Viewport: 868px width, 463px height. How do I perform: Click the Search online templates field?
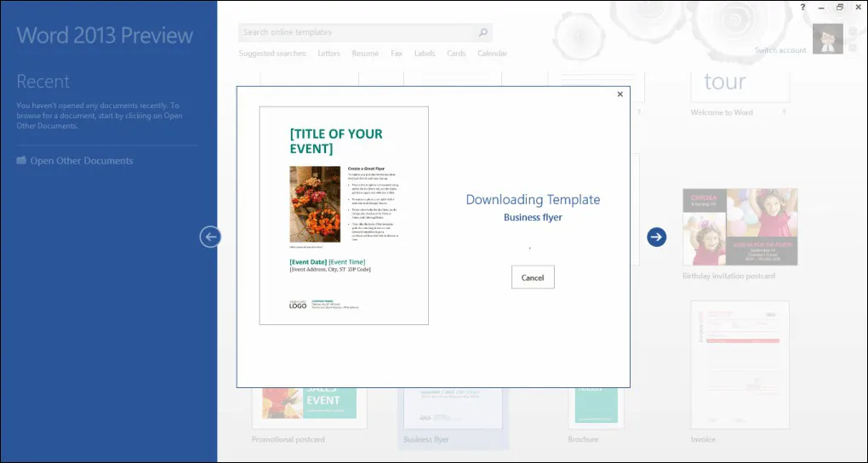coord(356,33)
